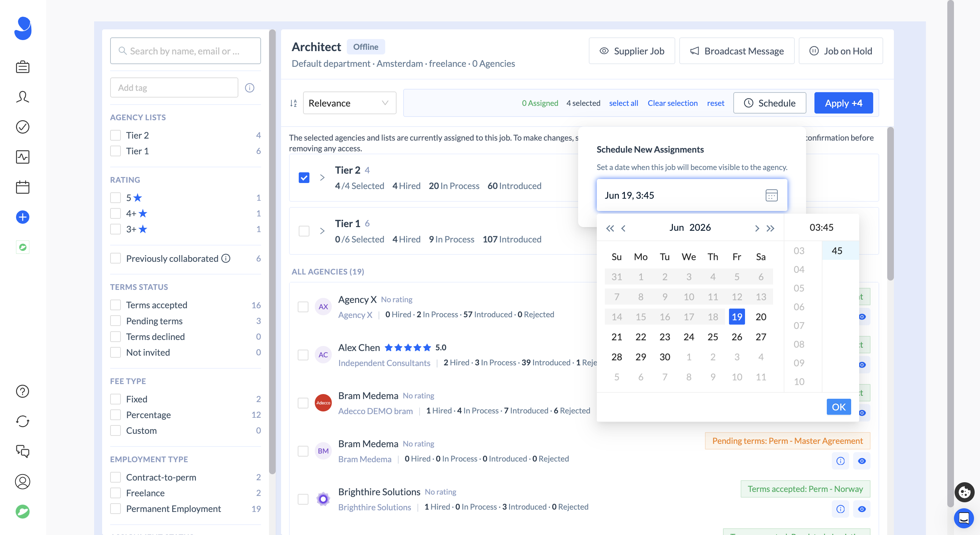Open the support chat widget icon
980x535 pixels.
coord(964,518)
